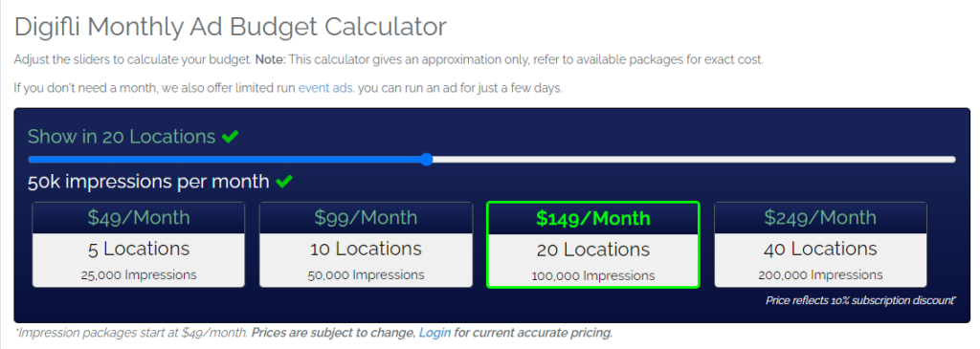This screenshot has width=980, height=349.
Task: Click the 40 Locations label
Action: 820,250
